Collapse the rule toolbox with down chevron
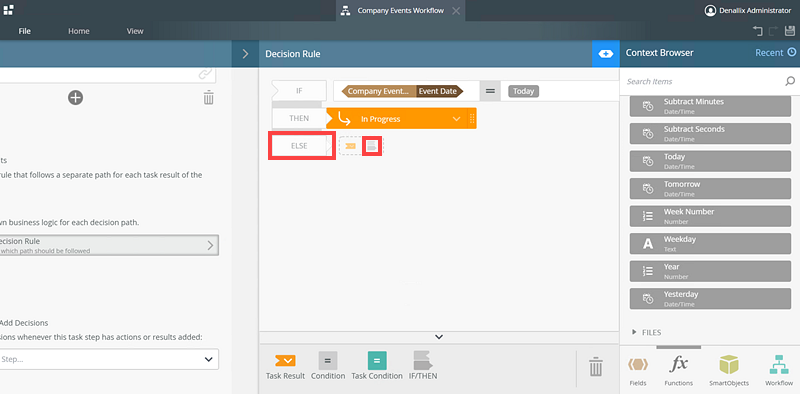Screen dimensions: 800x394 pos(439,337)
